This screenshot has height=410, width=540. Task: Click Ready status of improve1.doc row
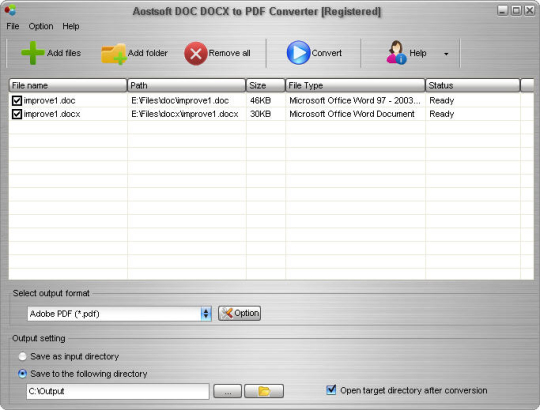tap(442, 101)
